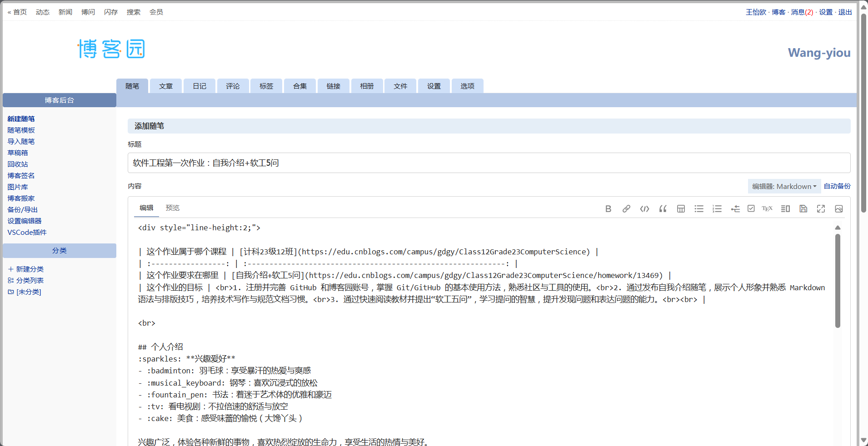Upload an image via the picture icon

(x=839, y=208)
